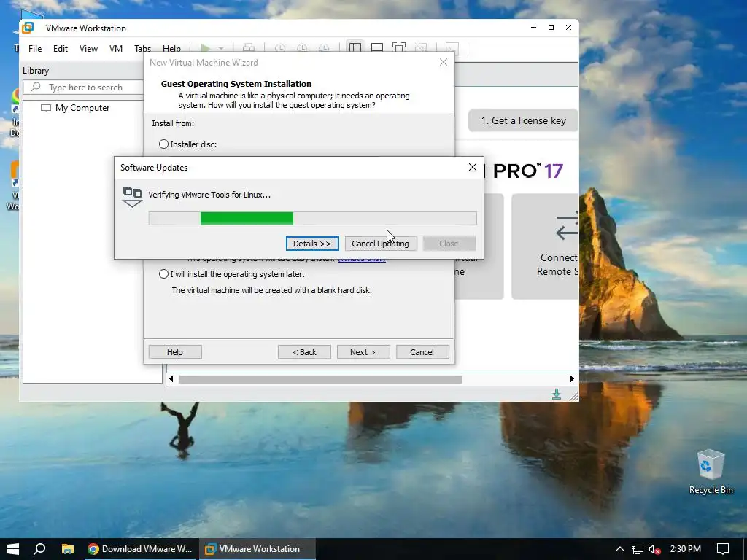The image size is (747, 560).
Task: Open the power options dropdown arrow
Action: coord(221,48)
